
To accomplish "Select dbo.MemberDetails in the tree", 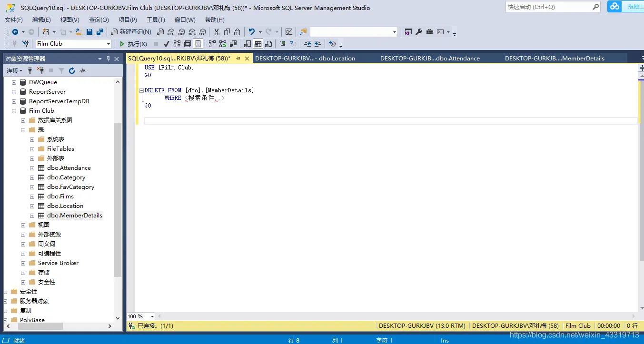I will 75,216.
